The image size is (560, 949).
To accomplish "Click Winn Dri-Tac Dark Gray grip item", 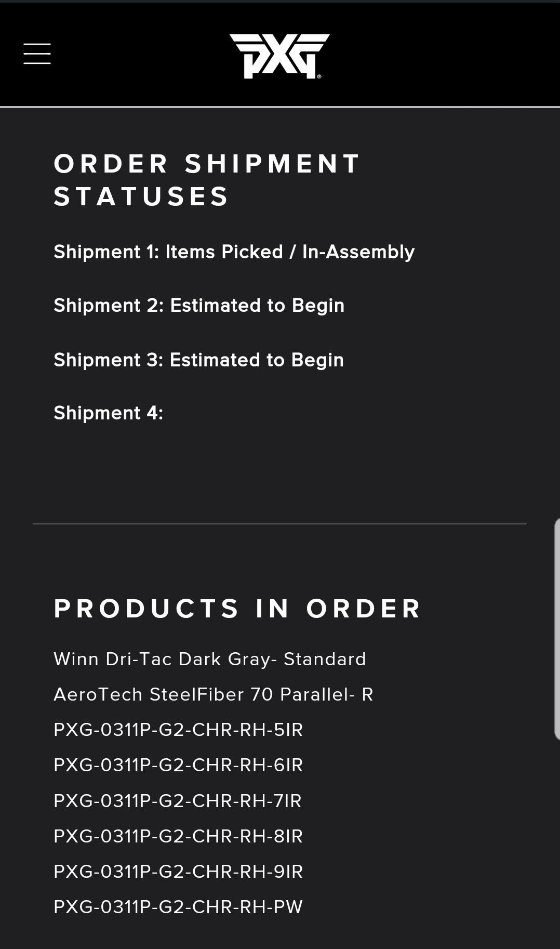I will click(x=210, y=659).
